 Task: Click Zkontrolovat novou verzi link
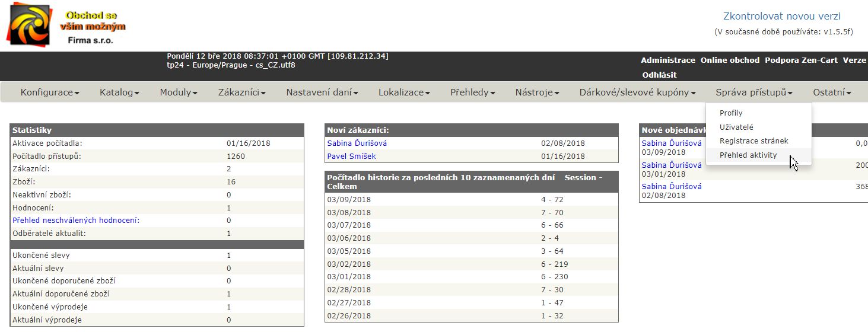(x=781, y=17)
